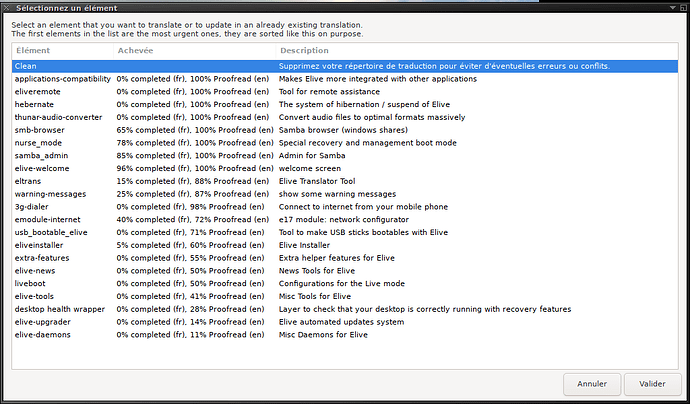Click the 'Connect to internet from your mobile phone' description
The width and height of the screenshot is (690, 404).
click(363, 207)
